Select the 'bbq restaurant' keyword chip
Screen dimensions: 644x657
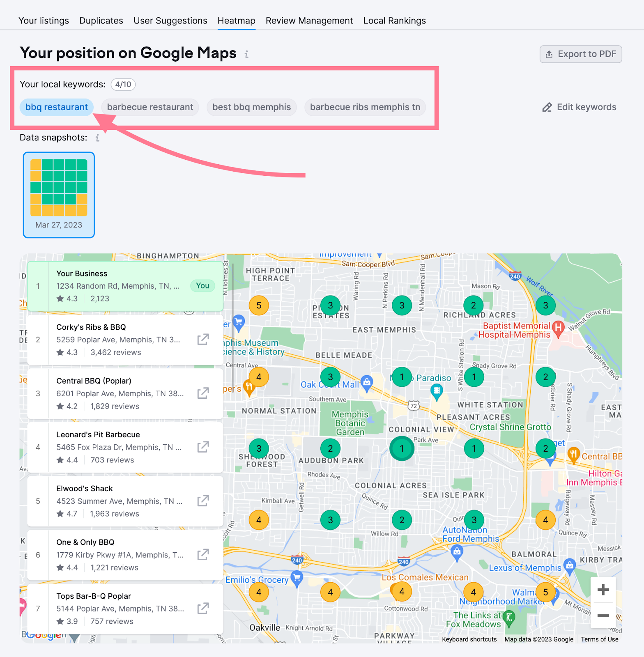click(57, 107)
